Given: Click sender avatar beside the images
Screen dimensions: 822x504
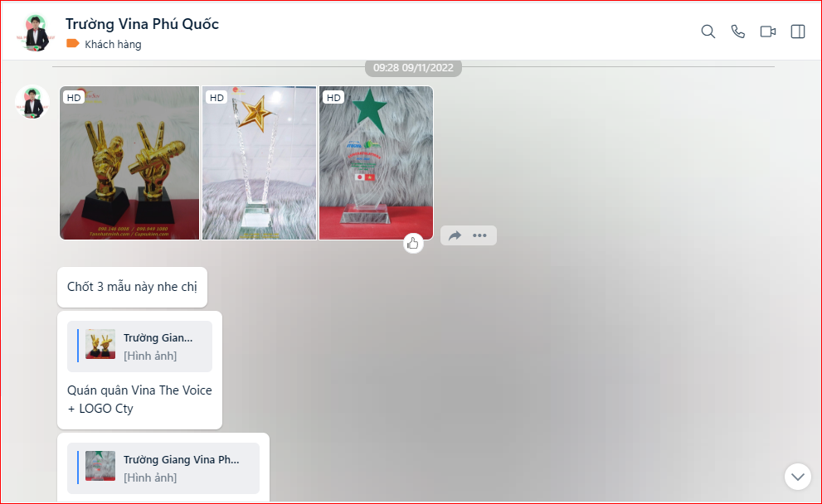Looking at the screenshot, I should coord(32,102).
